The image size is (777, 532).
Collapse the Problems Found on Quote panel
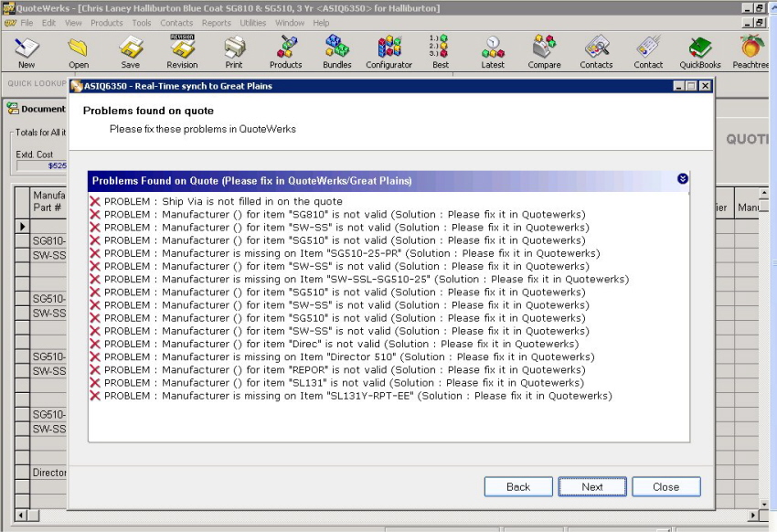pyautogui.click(x=682, y=179)
